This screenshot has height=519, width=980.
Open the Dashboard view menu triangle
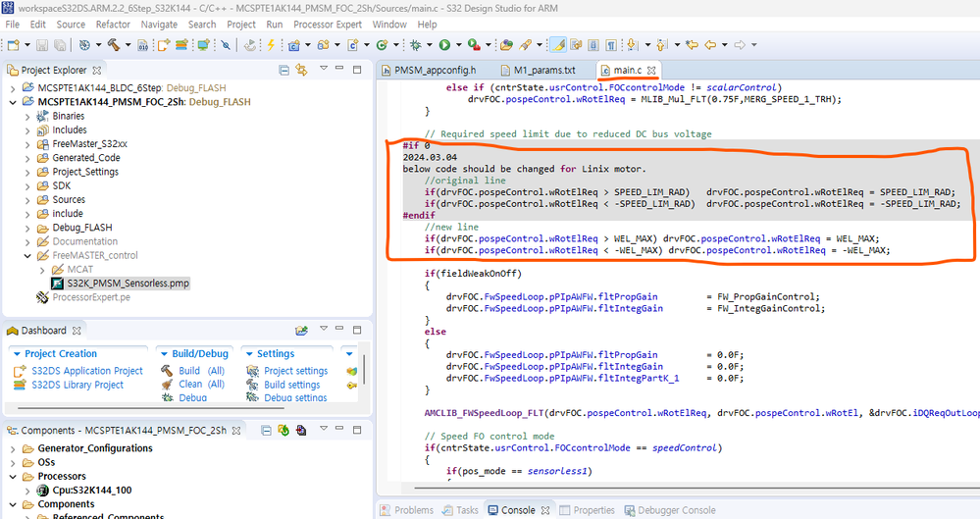323,329
